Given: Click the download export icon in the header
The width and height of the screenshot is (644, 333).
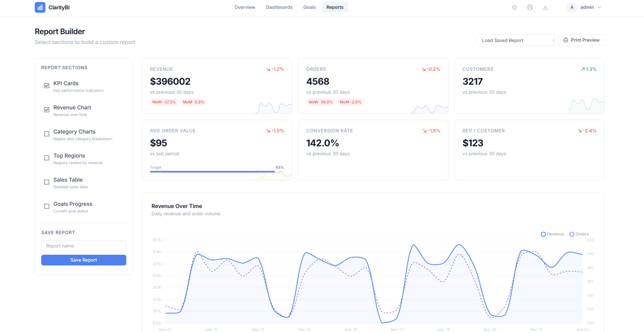Looking at the screenshot, I should [545, 7].
